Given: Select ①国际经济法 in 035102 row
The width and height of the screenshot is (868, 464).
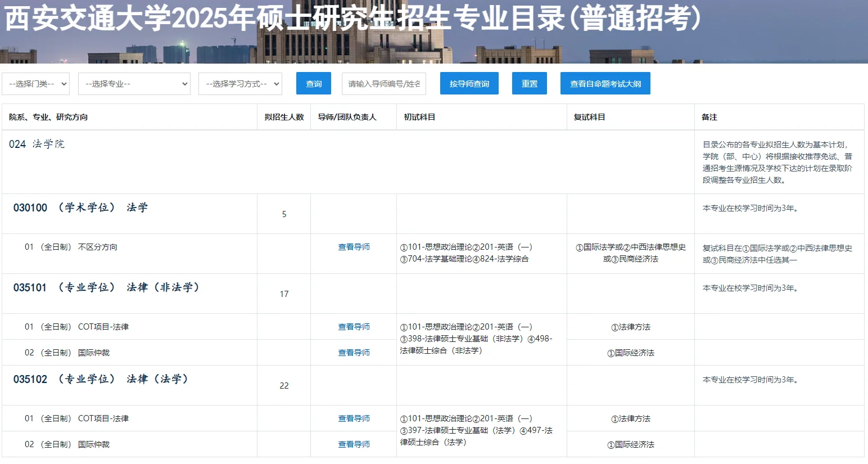Looking at the screenshot, I should coord(631,444).
